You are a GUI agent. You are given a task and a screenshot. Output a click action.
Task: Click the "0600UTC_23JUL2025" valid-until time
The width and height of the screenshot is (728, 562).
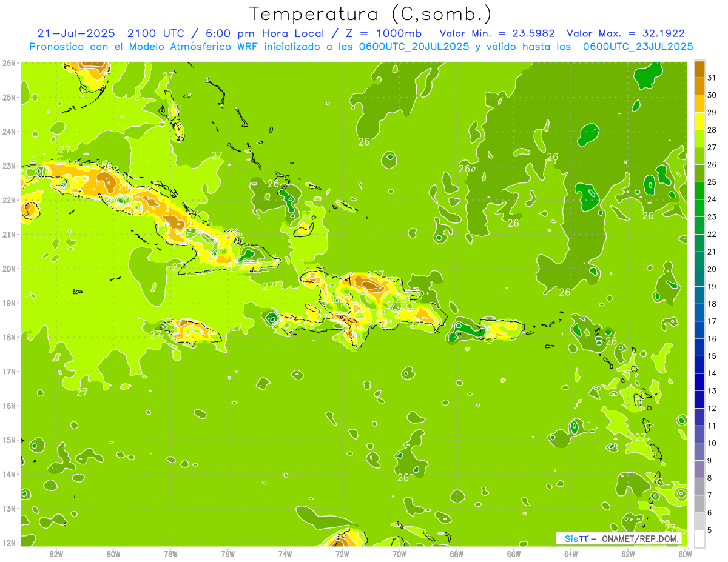click(x=638, y=47)
